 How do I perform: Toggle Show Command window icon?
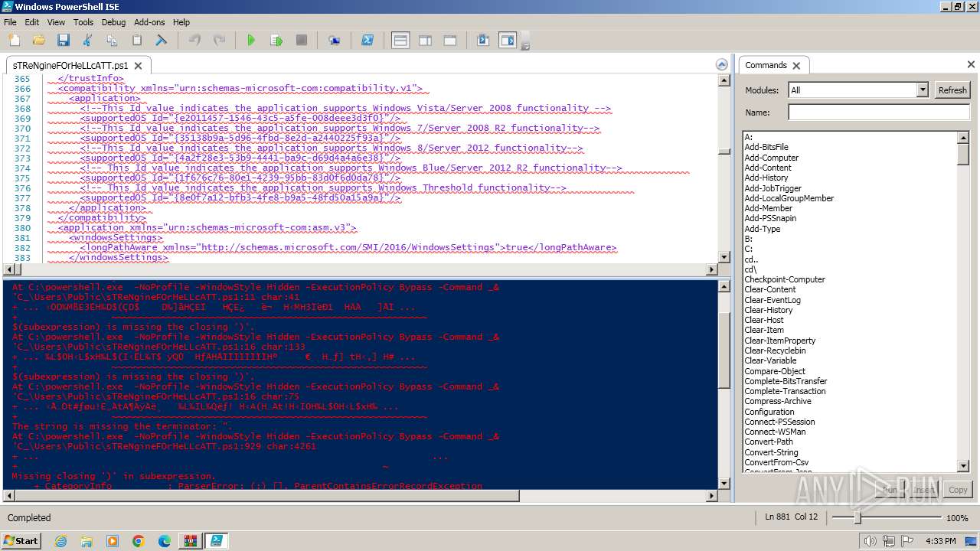[483, 40]
